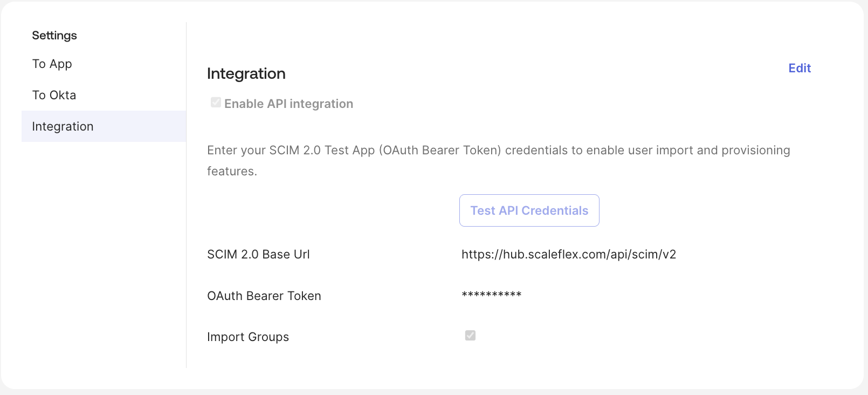Image resolution: width=868 pixels, height=395 pixels.
Task: Click the word 'features.' ending the description
Action: coord(232,171)
